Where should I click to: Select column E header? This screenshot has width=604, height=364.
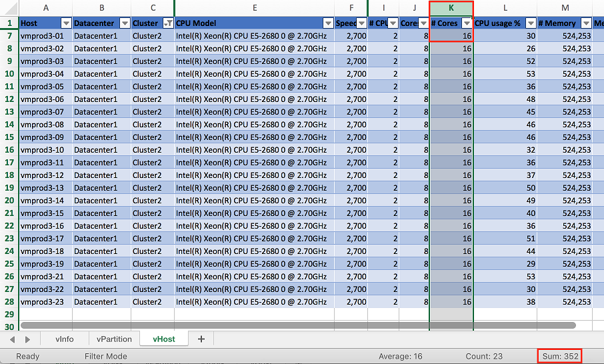pos(254,8)
